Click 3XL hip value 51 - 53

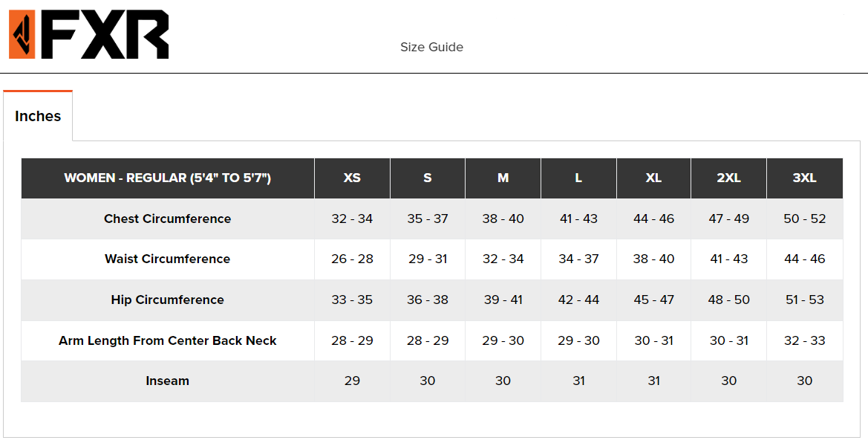point(804,300)
